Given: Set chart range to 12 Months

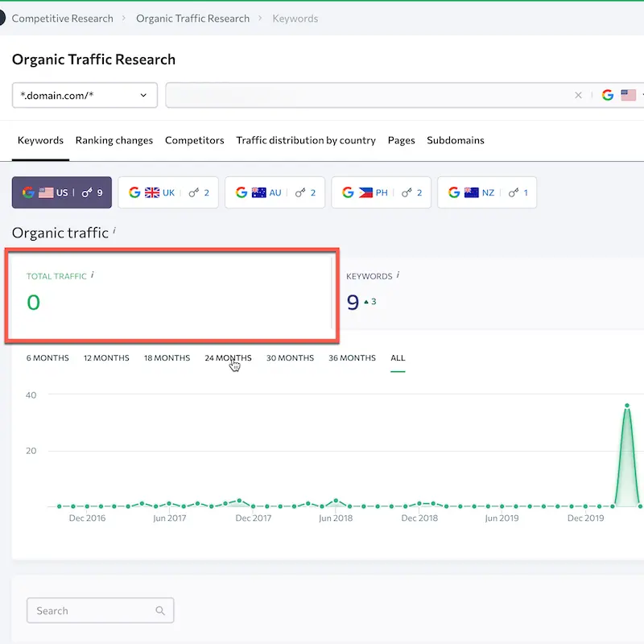Looking at the screenshot, I should point(106,358).
